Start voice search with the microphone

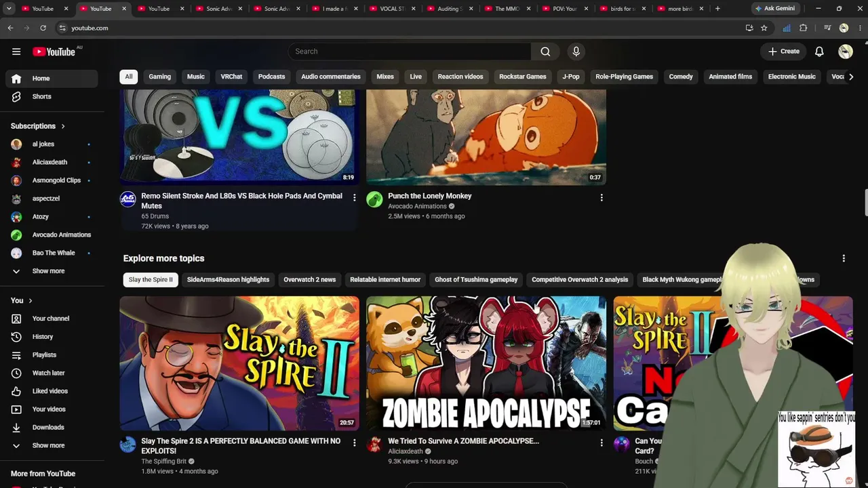pos(576,52)
